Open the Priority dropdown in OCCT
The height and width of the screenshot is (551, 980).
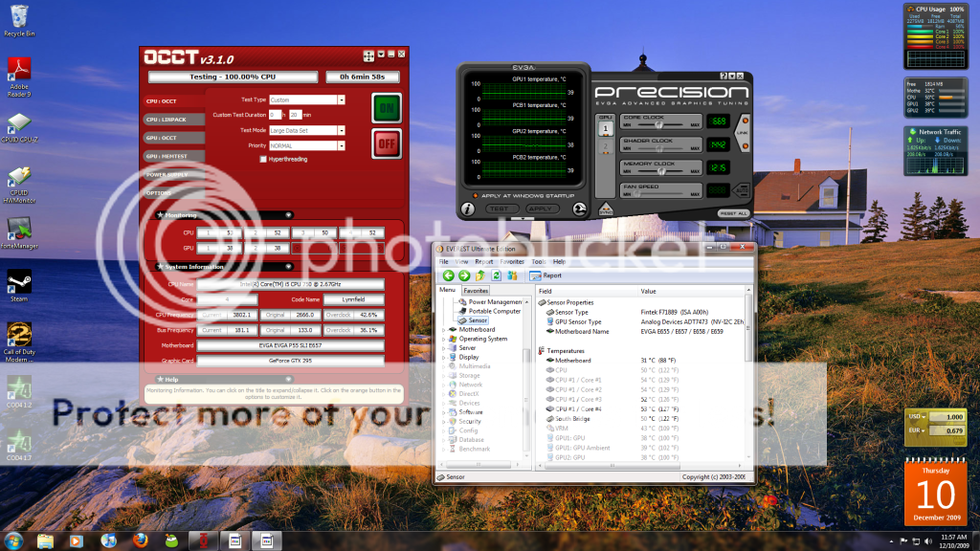342,145
